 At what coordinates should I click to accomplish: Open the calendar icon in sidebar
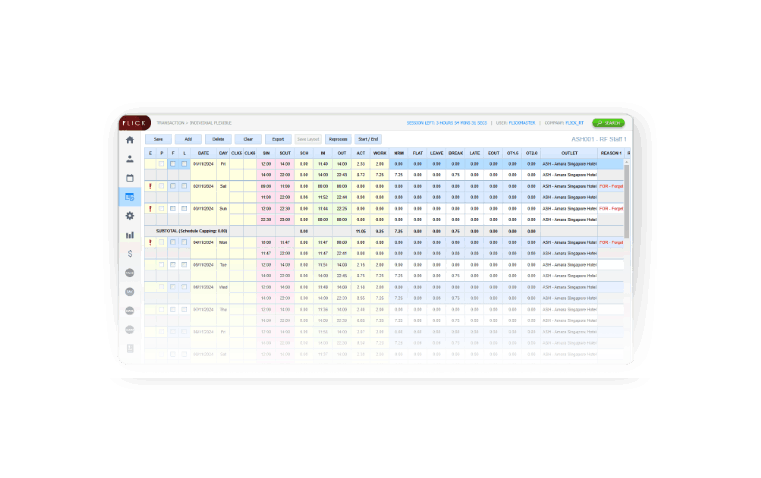coord(130,178)
